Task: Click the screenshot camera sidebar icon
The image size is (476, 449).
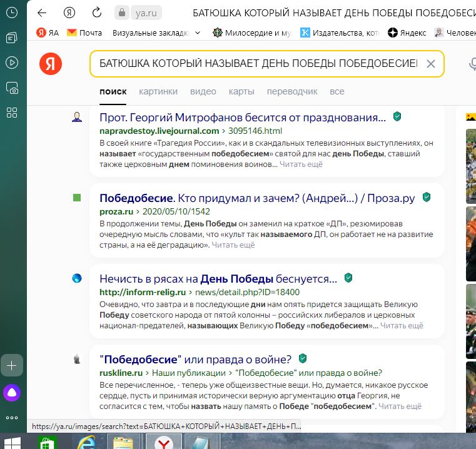Action: click(x=12, y=88)
